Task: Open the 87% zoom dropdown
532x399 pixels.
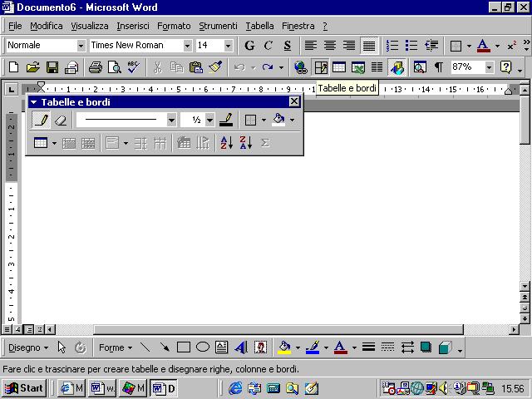Action: pyautogui.click(x=489, y=67)
